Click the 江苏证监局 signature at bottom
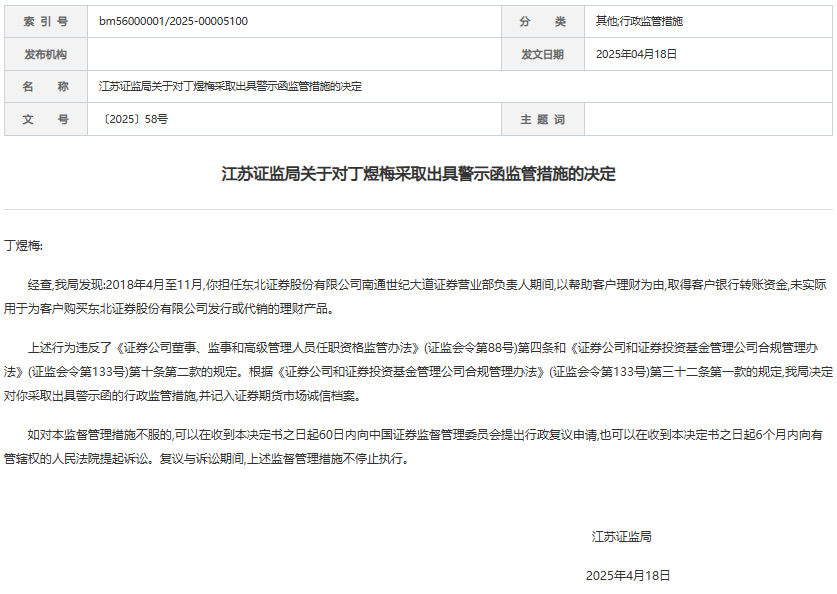 click(x=621, y=536)
